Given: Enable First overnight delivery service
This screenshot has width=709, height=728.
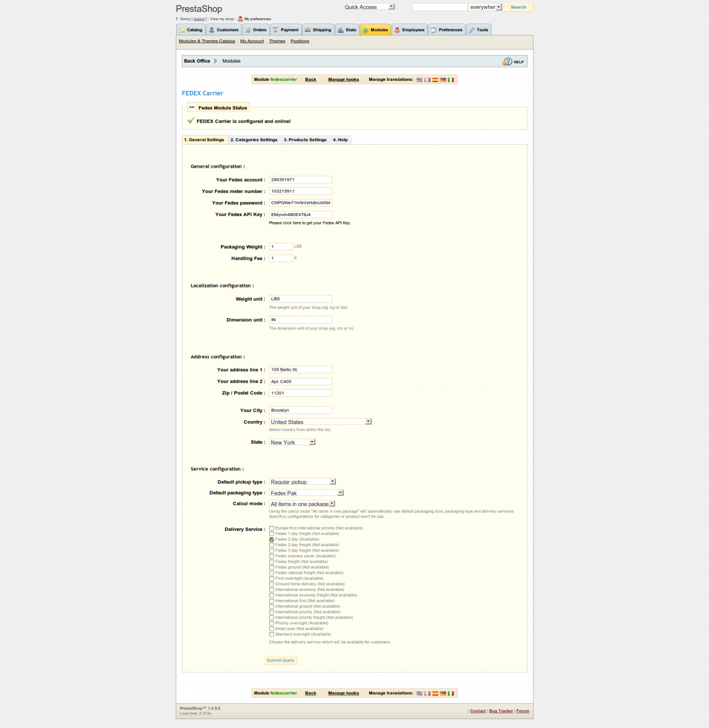Looking at the screenshot, I should click(272, 579).
